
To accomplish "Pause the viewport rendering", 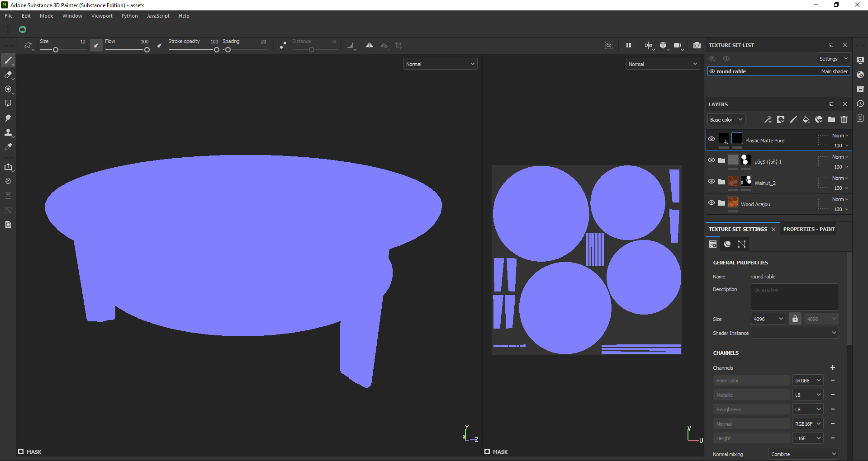I will click(x=629, y=45).
